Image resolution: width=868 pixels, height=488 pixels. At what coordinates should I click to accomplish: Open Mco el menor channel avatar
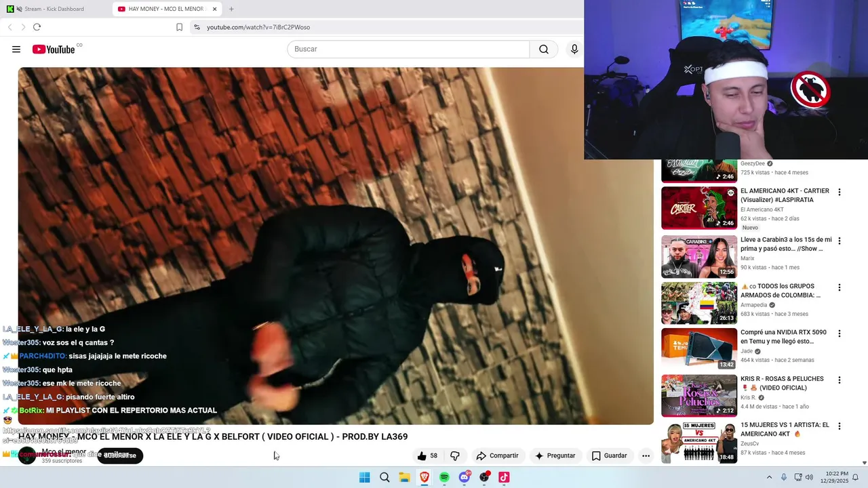27,455
